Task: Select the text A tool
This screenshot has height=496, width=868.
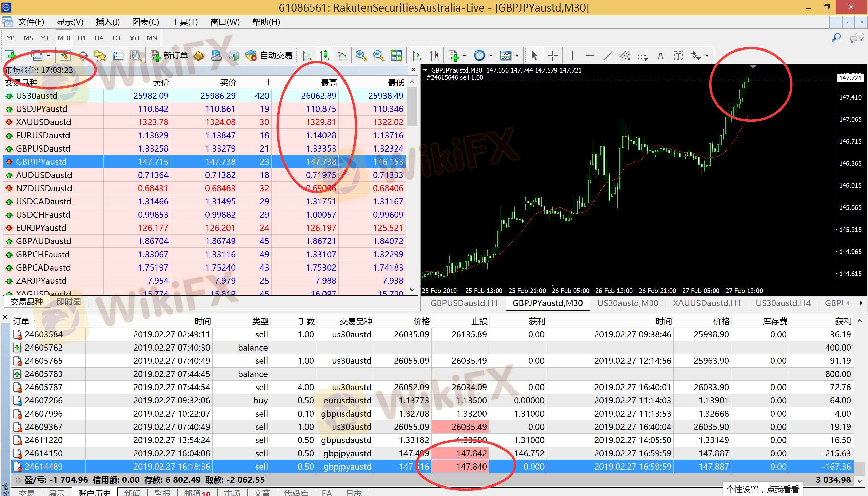Action: tap(660, 55)
